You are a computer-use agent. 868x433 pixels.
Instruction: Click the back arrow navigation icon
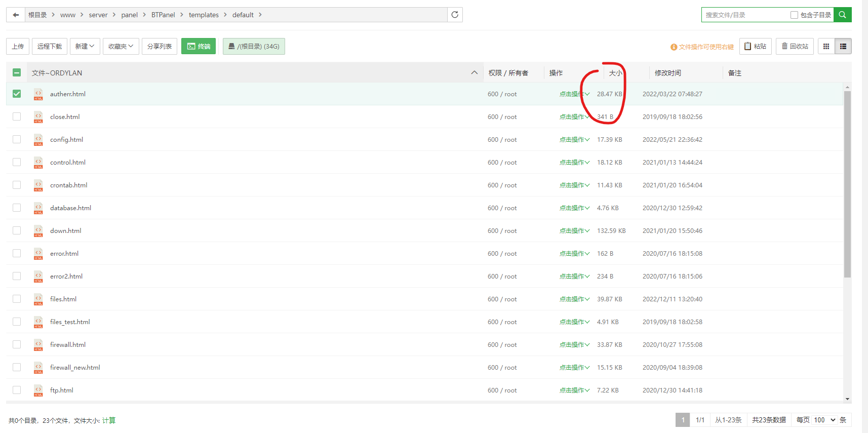point(16,15)
